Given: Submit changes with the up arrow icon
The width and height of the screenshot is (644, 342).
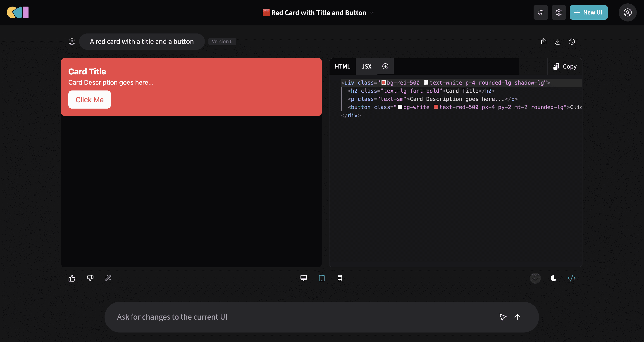Looking at the screenshot, I should 517,317.
